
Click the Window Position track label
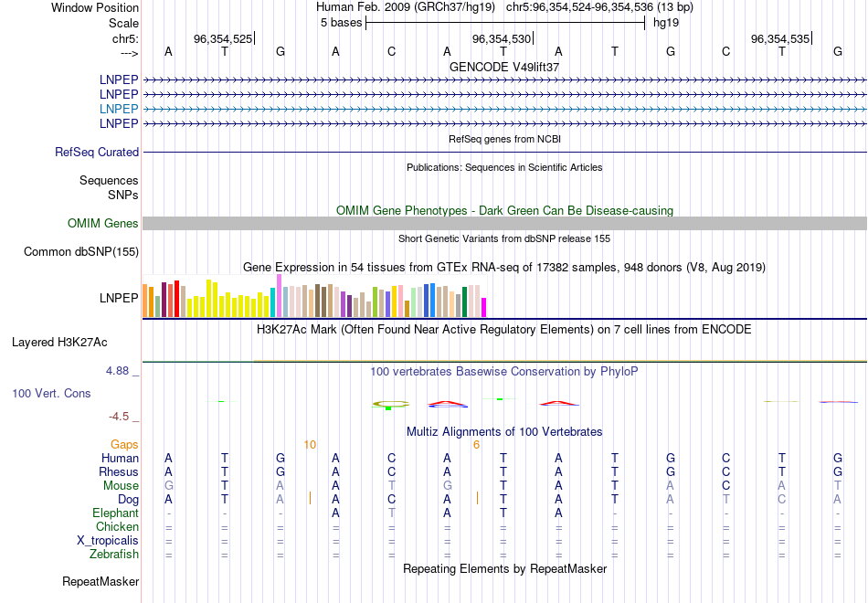pyautogui.click(x=95, y=7)
